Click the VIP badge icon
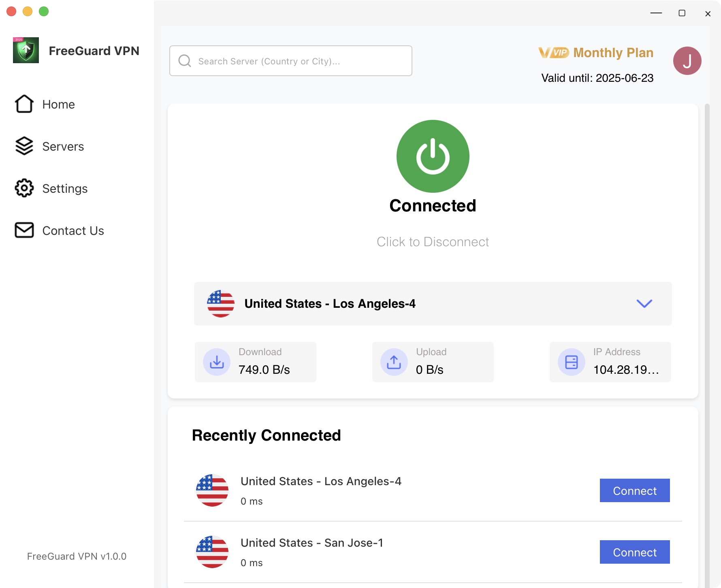721x588 pixels. (x=554, y=53)
